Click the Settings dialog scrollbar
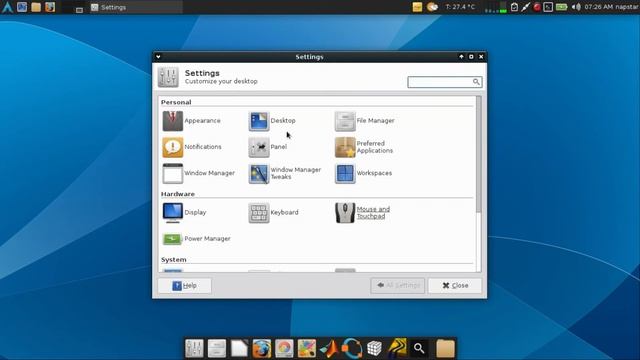 click(x=479, y=154)
